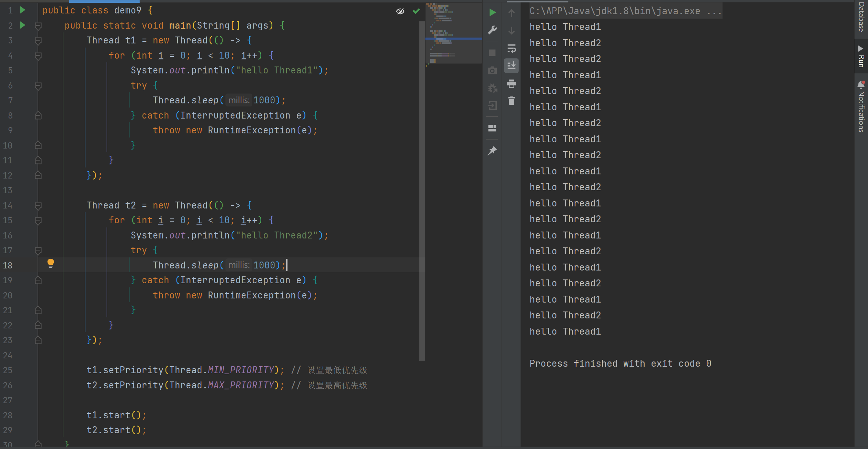Click the Print console output icon
868x449 pixels.
point(512,83)
